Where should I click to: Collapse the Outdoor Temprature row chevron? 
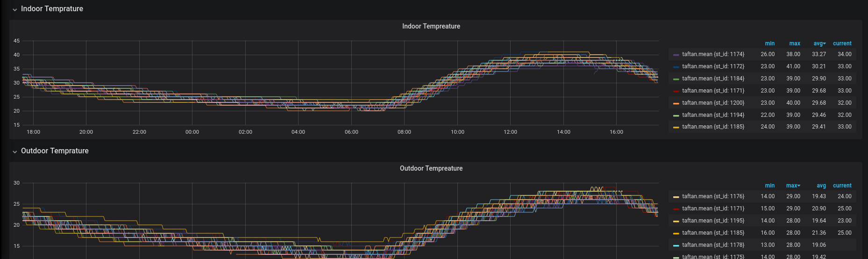pos(15,151)
